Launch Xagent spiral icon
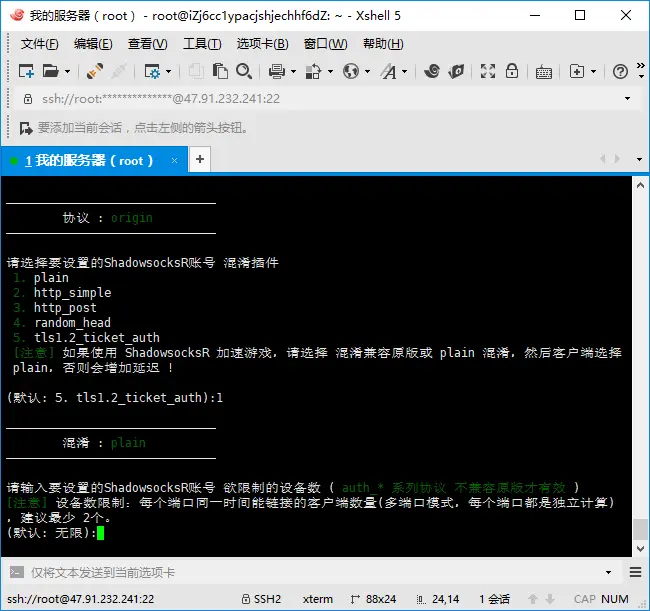 coord(432,71)
